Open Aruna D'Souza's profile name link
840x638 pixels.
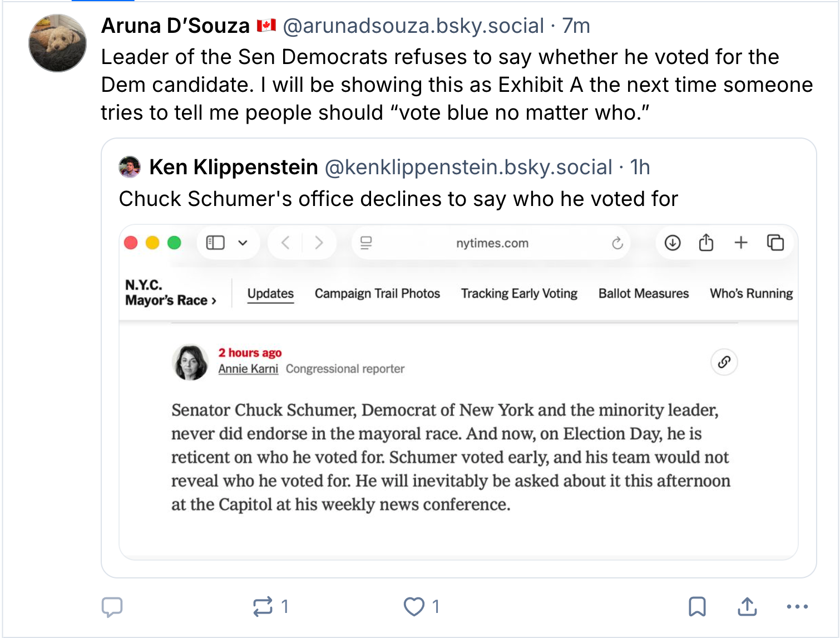[x=175, y=26]
